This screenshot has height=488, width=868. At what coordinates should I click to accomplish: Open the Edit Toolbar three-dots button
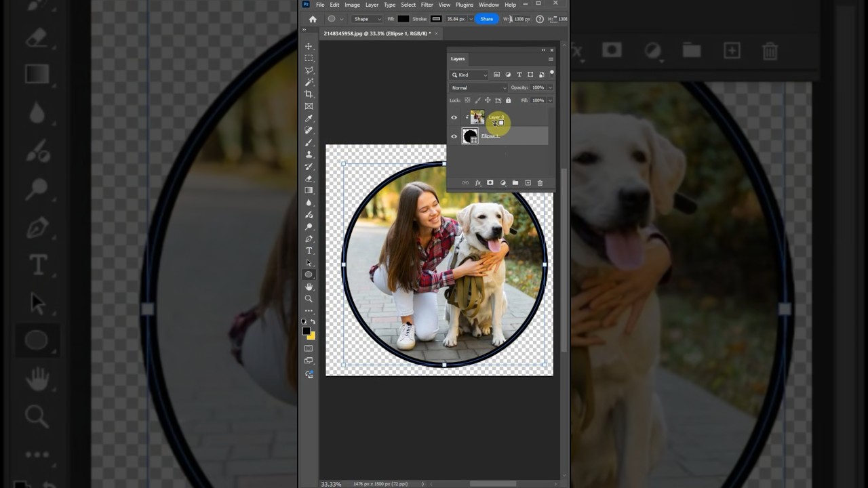click(x=309, y=311)
